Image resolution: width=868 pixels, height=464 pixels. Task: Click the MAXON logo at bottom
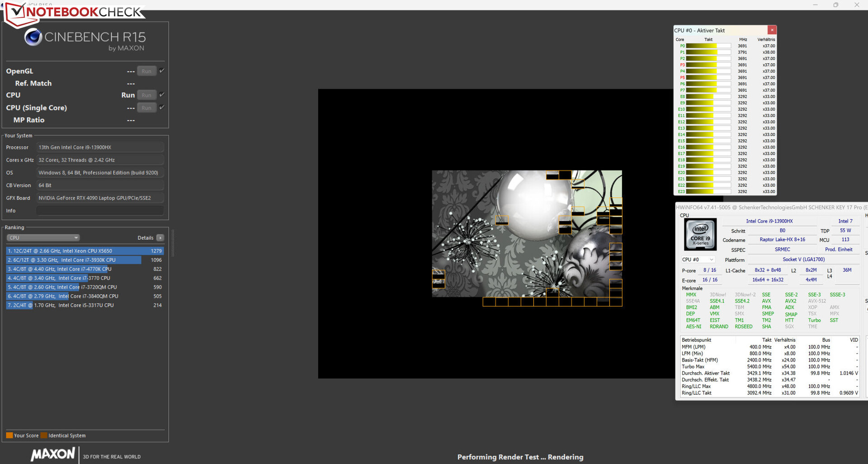coord(53,454)
